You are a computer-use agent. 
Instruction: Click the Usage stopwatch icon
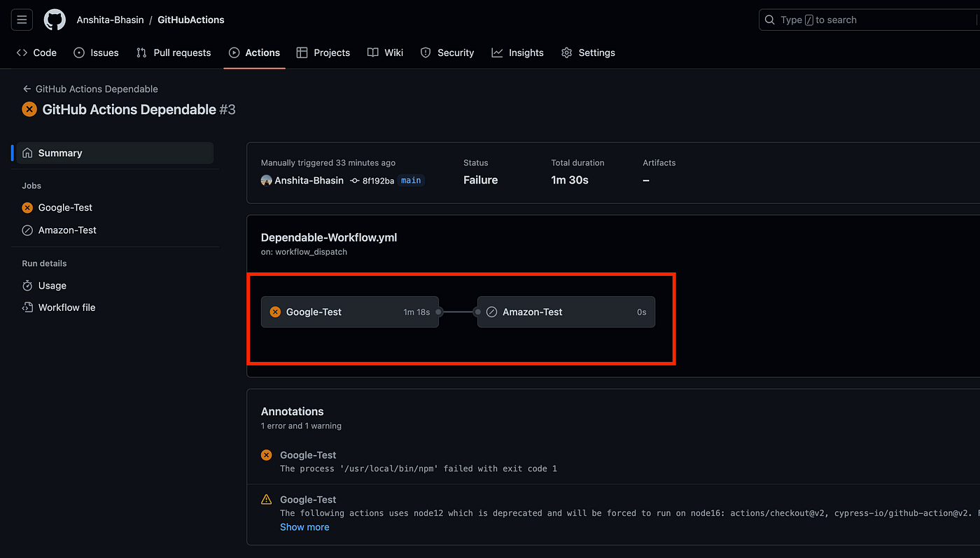27,286
